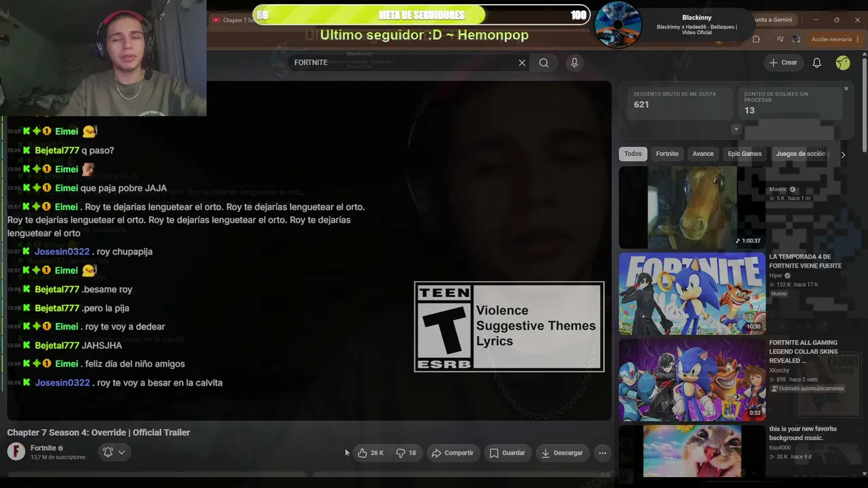Click the video title 'Chapter 7 Season 4: Override'
The image size is (868, 488).
98,432
